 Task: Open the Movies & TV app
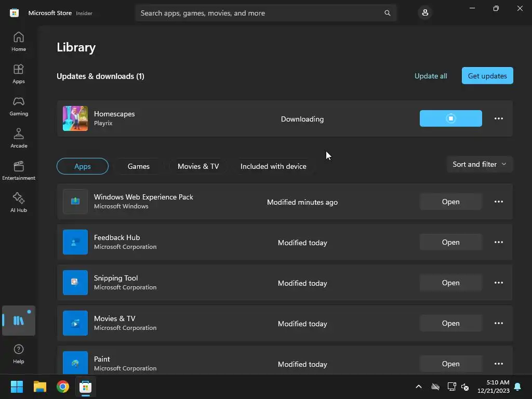pos(450,323)
